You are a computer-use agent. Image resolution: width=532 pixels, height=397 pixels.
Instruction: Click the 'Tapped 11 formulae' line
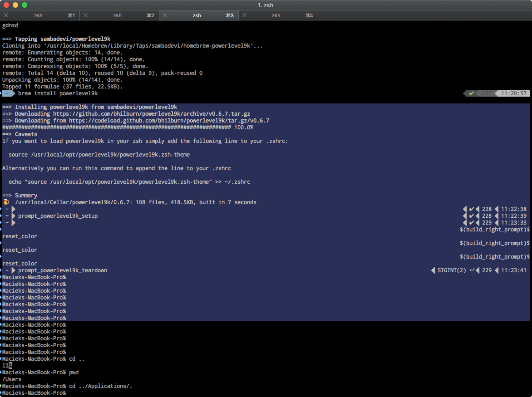click(x=63, y=87)
